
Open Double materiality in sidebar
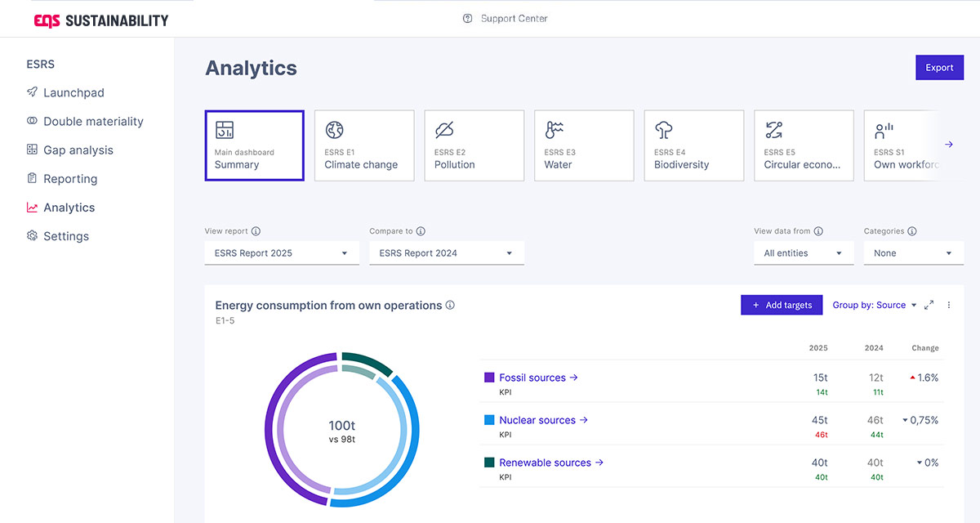point(93,122)
